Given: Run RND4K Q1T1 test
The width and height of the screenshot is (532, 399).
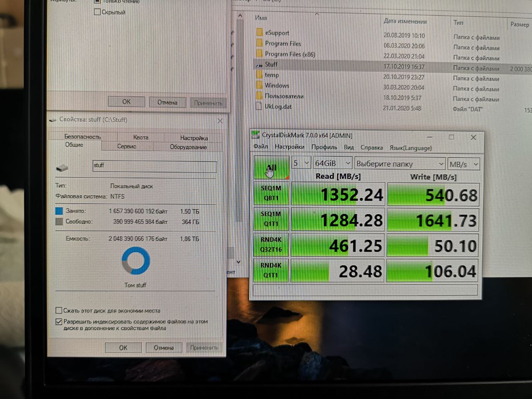Looking at the screenshot, I should (x=271, y=270).
